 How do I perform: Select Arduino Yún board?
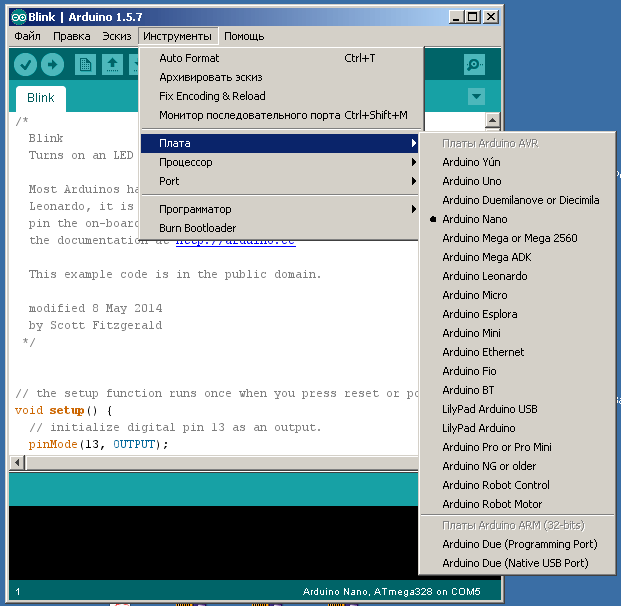point(517,162)
